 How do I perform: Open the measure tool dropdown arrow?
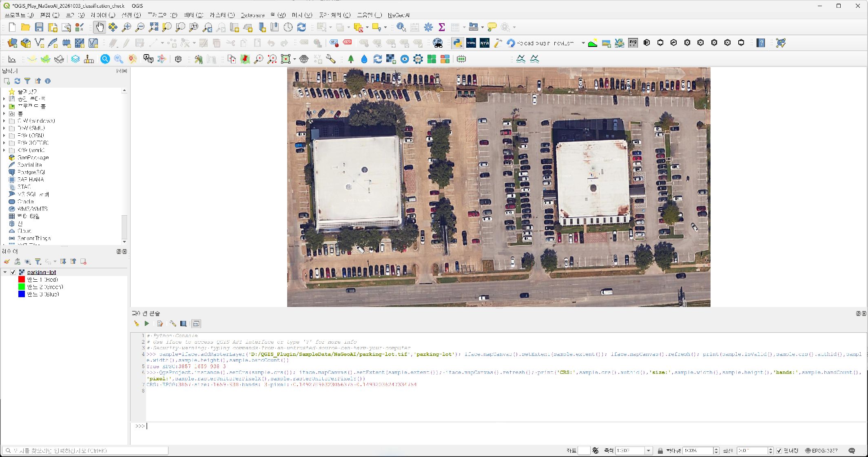pyautogui.click(x=482, y=27)
